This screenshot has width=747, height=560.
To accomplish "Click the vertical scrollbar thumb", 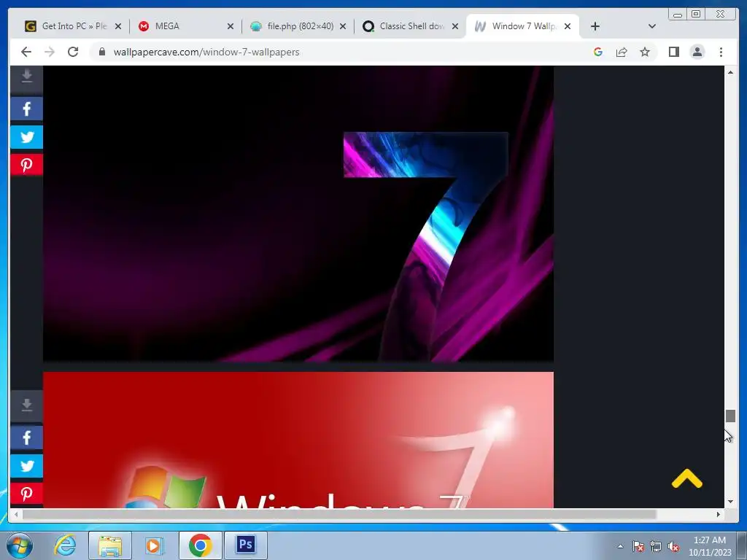I will [x=730, y=416].
